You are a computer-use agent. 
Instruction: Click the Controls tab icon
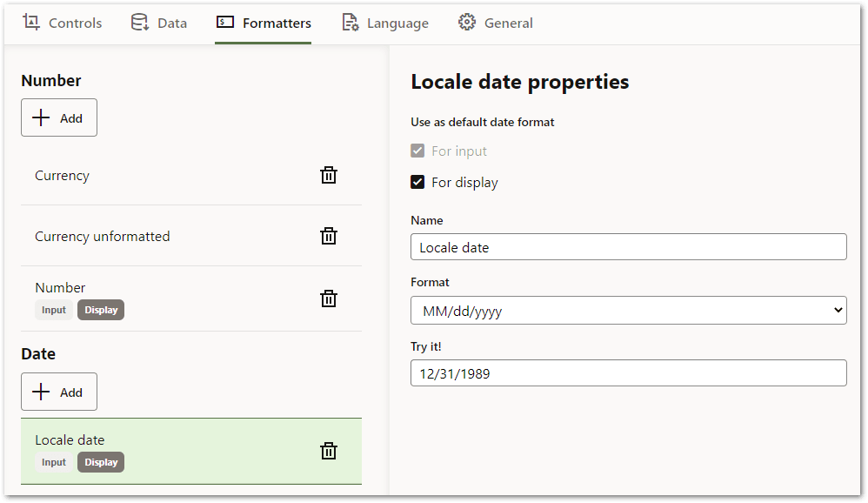tap(30, 23)
